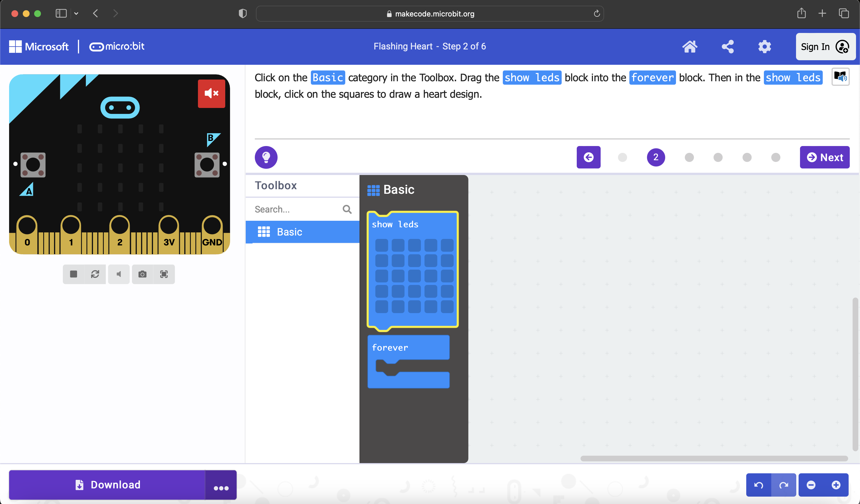Restart the simulator with refresh icon
Screen dimensions: 860x504
point(95,274)
